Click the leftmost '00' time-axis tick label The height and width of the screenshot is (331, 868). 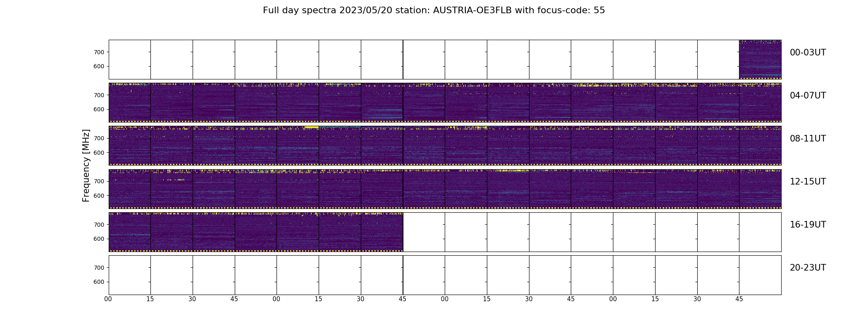pos(108,299)
